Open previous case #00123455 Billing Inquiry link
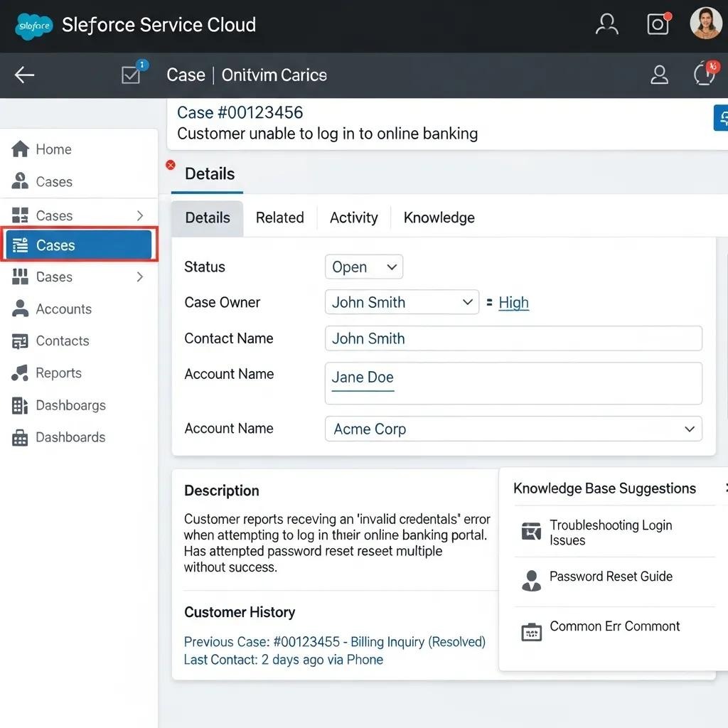 click(x=334, y=641)
